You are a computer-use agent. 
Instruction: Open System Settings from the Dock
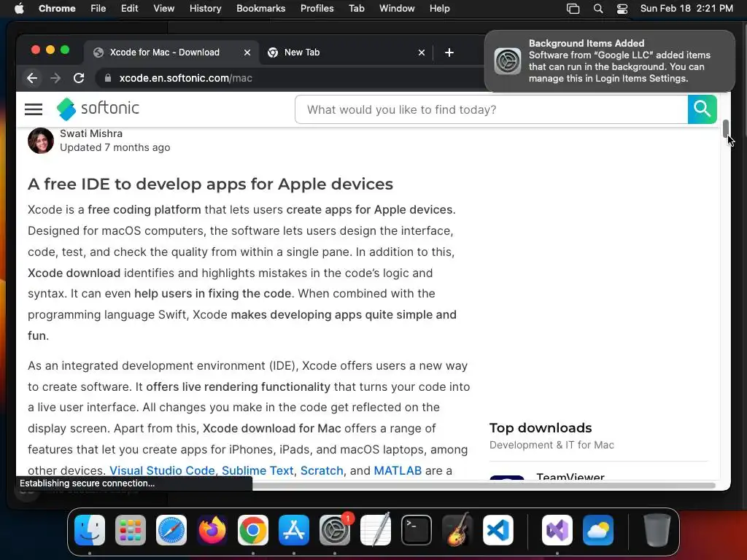pyautogui.click(x=335, y=530)
